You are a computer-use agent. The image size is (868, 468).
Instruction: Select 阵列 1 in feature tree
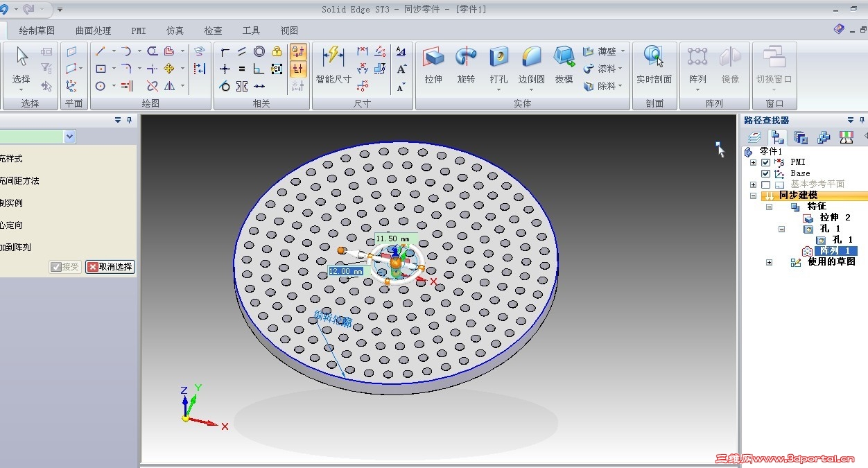pos(835,251)
